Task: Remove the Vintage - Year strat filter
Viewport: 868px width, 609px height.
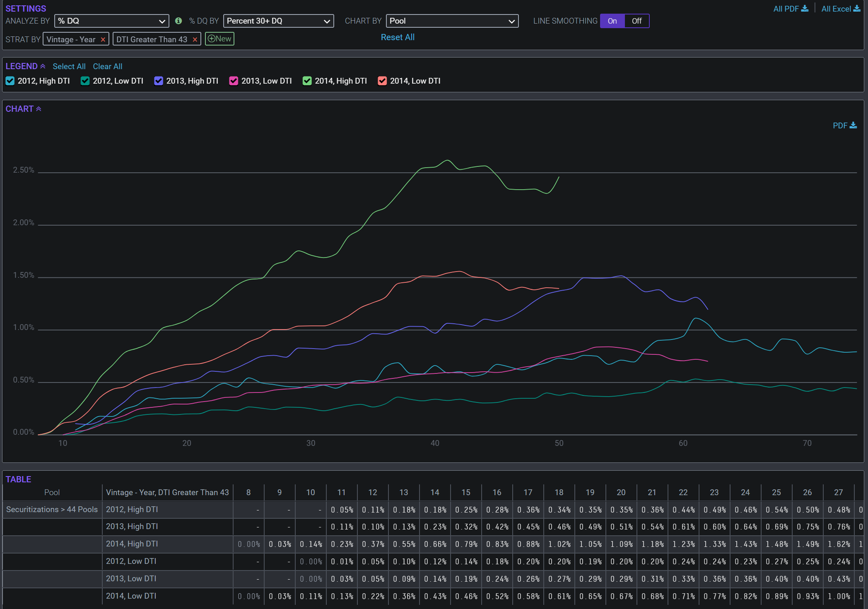Action: coord(103,40)
